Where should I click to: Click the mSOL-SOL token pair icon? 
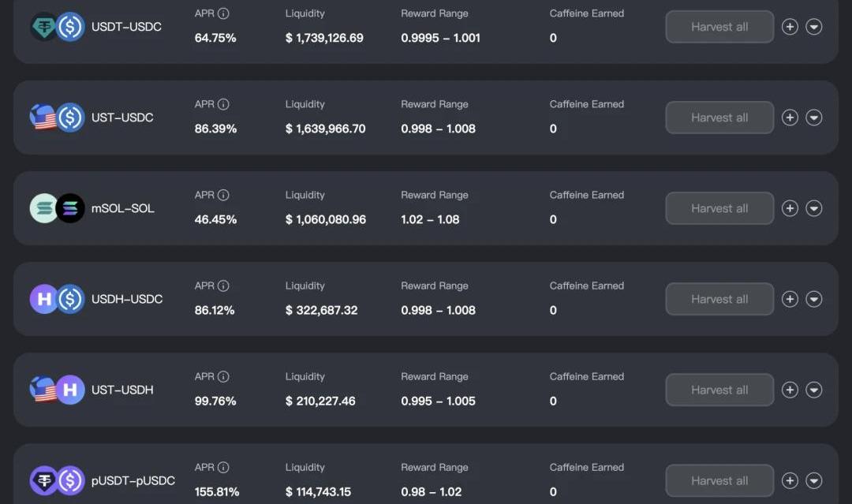[x=57, y=208]
